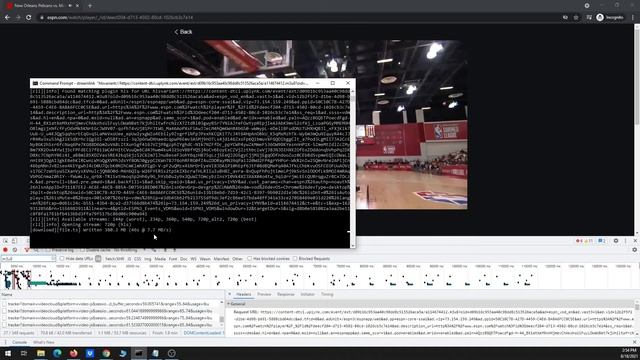
Task: Bookmark this page with the star icon
Action: [576, 18]
